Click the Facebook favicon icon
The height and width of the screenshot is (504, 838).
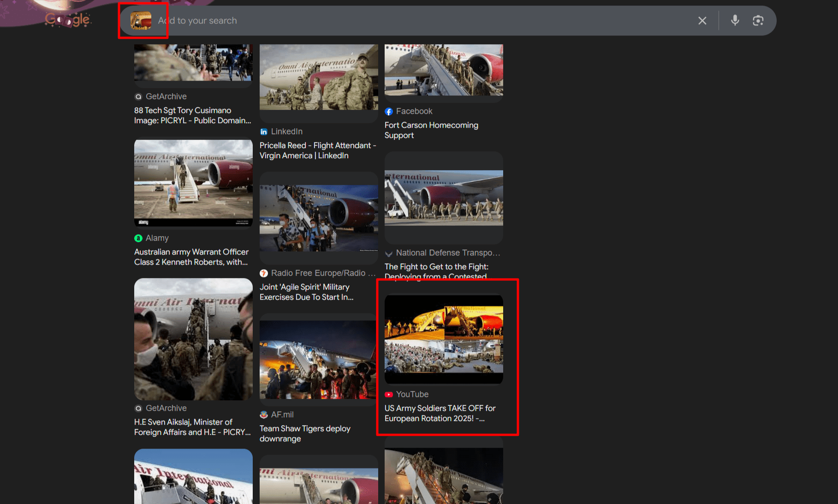[388, 112]
